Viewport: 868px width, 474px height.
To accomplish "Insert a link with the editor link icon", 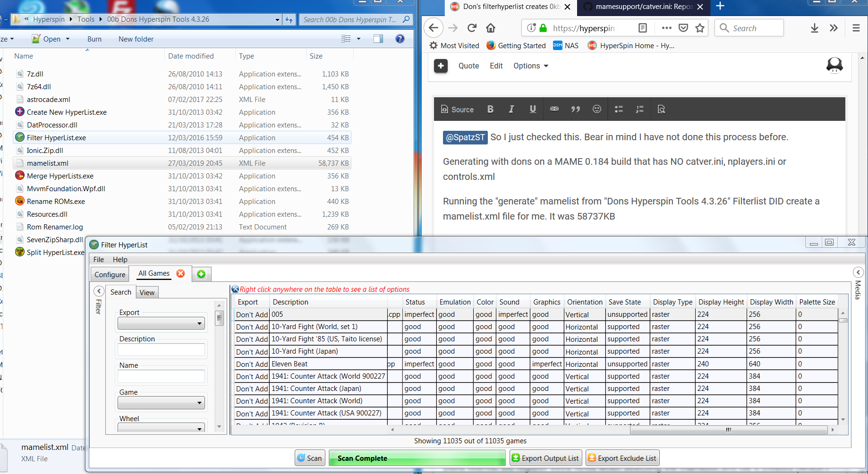I will click(554, 109).
